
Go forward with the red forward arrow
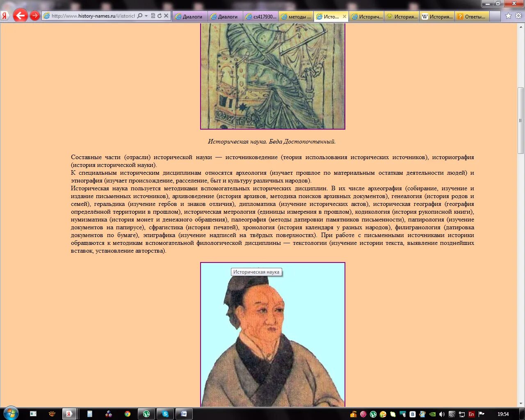35,16
